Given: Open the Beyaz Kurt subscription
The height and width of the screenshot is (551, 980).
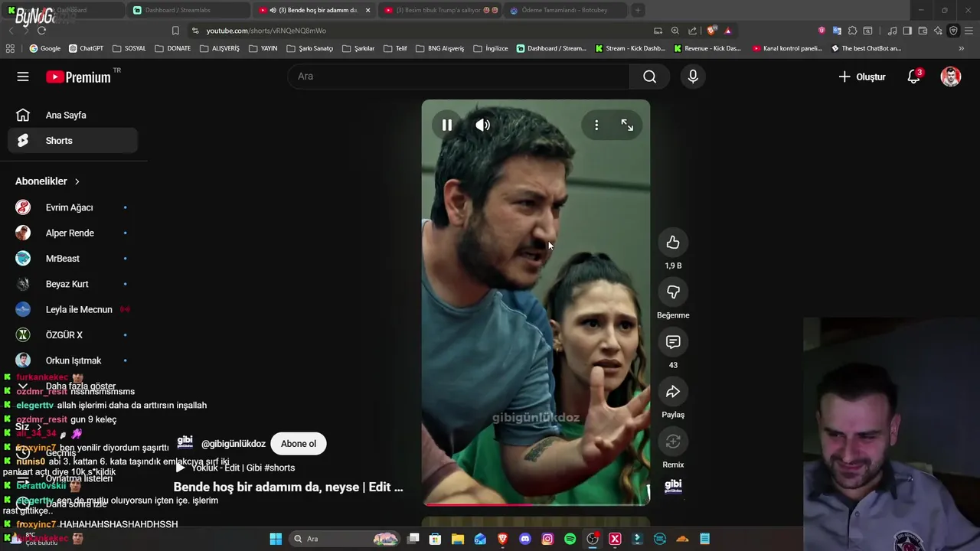Looking at the screenshot, I should (73, 284).
